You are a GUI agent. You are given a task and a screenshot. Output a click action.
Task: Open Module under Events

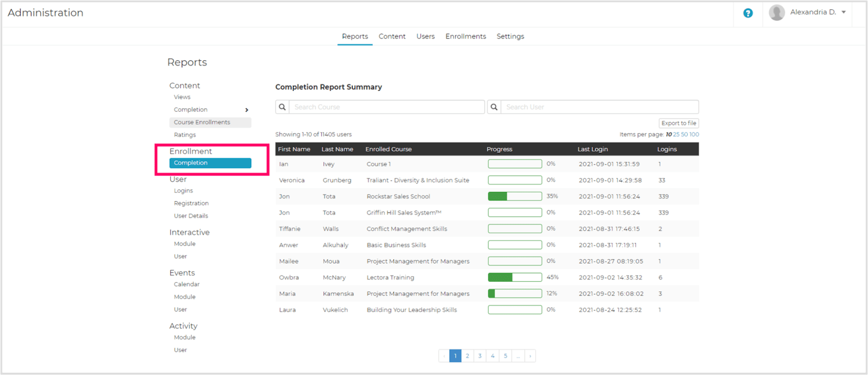(x=184, y=297)
